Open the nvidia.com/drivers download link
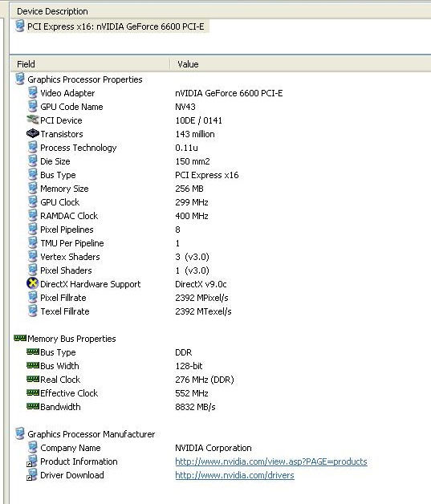 point(234,475)
